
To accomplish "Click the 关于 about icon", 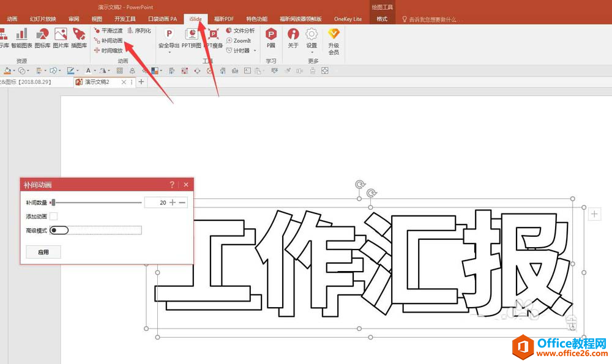I will point(293,37).
